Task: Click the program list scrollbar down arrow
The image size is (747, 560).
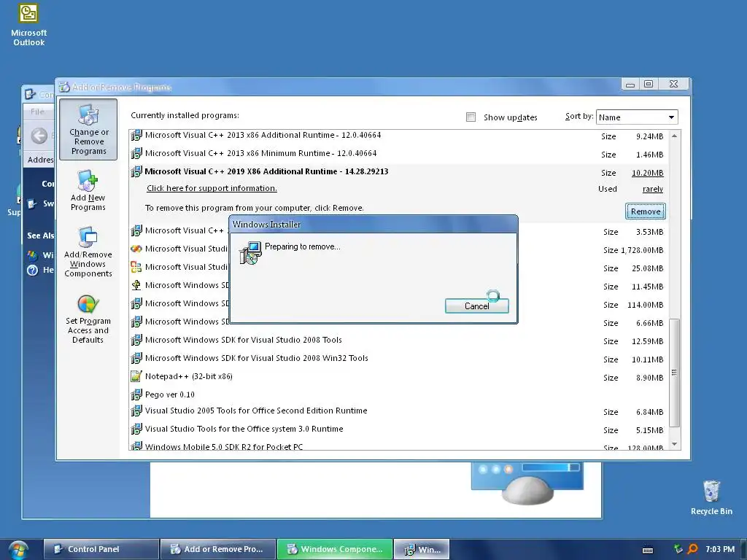Action: tap(675, 444)
